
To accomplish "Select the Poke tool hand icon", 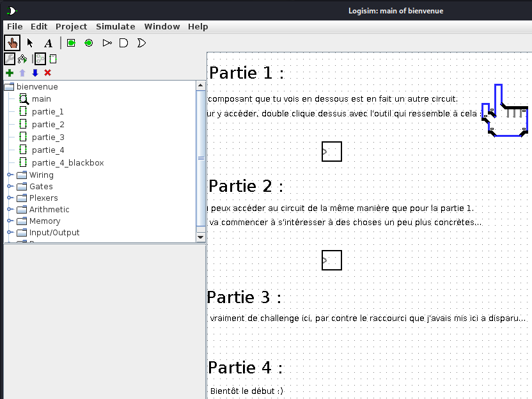I will (12, 43).
